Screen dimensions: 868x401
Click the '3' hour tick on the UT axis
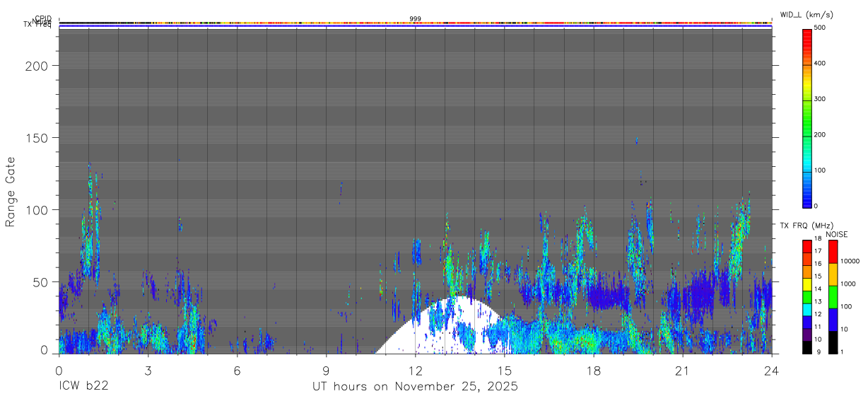tap(148, 371)
